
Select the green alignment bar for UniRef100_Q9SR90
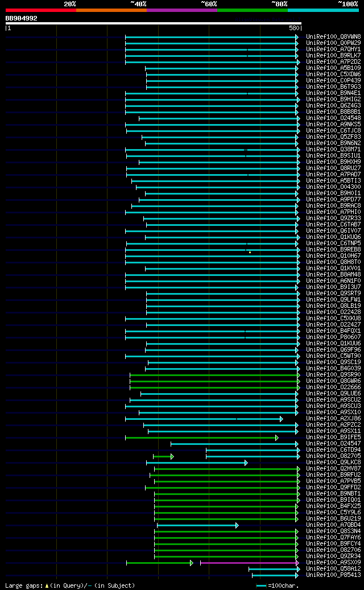tap(215, 375)
